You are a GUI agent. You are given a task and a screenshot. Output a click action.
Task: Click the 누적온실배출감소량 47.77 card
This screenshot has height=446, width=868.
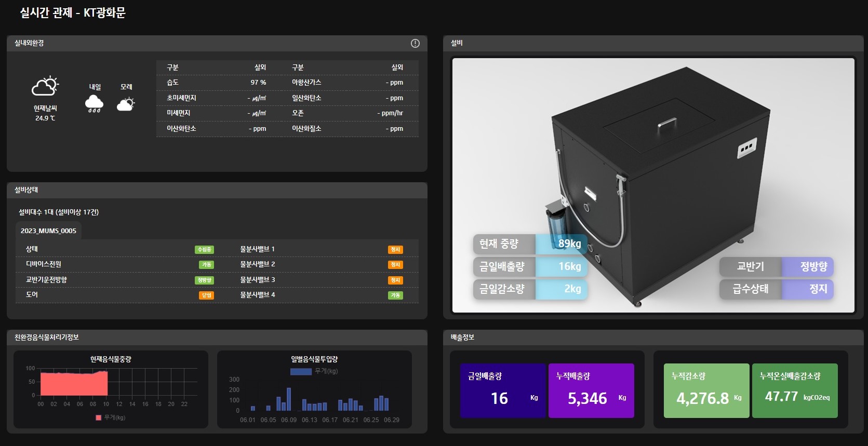coord(795,390)
